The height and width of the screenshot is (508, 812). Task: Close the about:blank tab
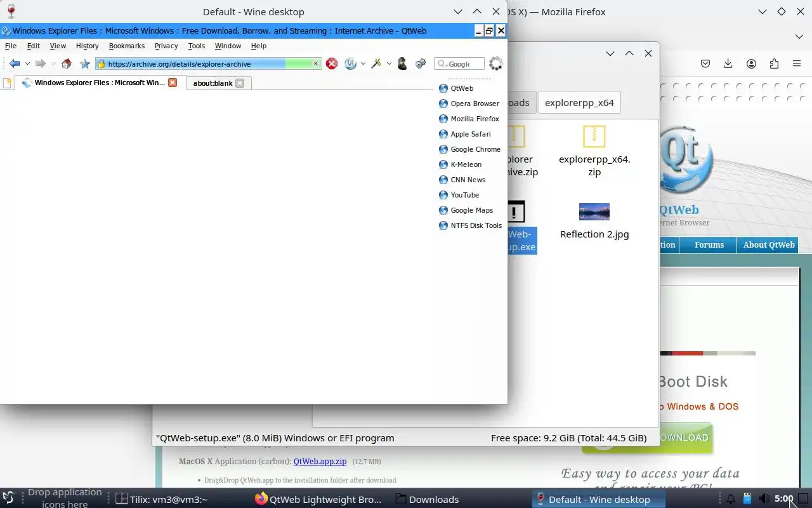click(239, 83)
